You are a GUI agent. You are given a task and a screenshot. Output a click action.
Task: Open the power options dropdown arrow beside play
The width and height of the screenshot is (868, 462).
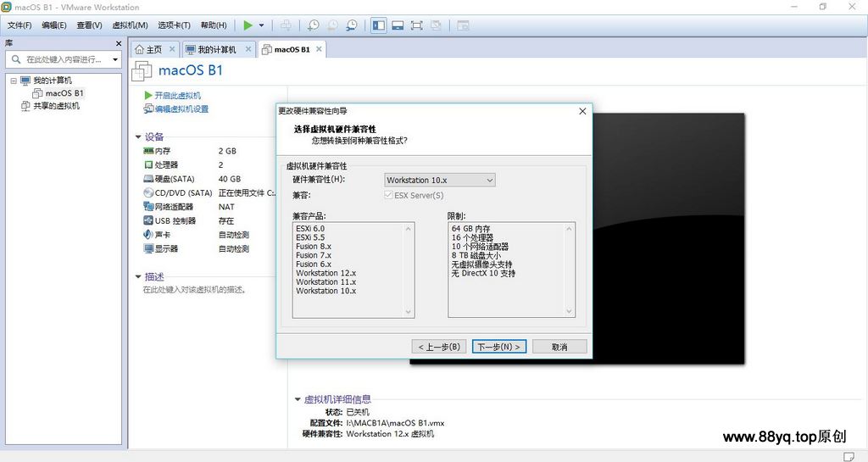[261, 25]
